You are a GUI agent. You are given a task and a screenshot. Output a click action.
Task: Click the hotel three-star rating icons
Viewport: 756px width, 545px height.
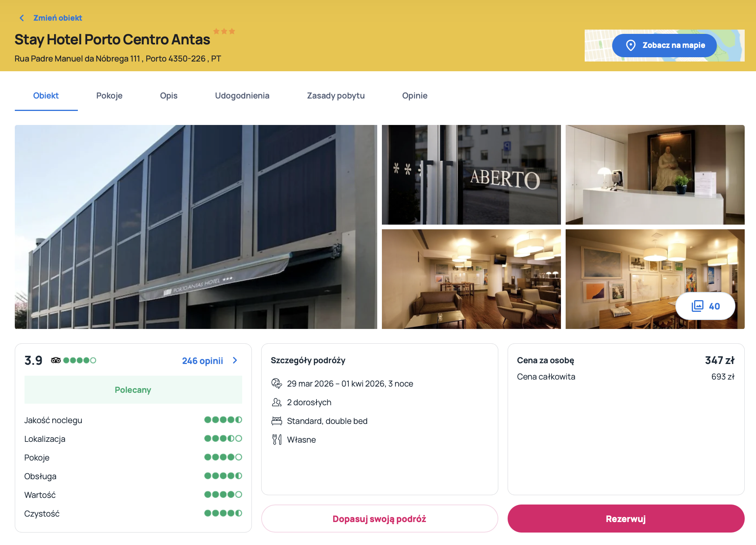pyautogui.click(x=224, y=31)
